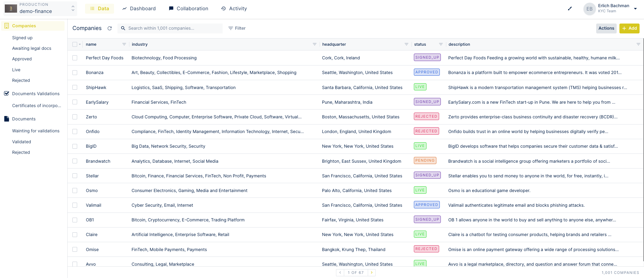Screen dimensions: 644x278
Task: Open Rejected companies view under Companies
Action: 21,81
